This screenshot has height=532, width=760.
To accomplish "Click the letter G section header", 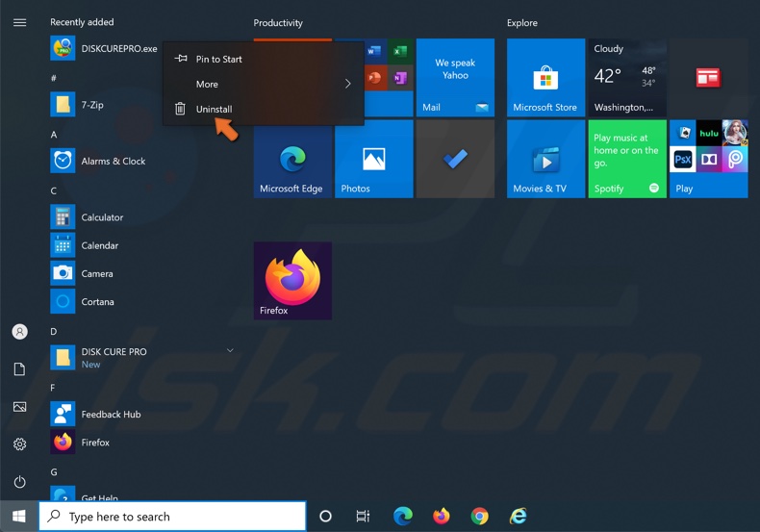I will click(54, 472).
